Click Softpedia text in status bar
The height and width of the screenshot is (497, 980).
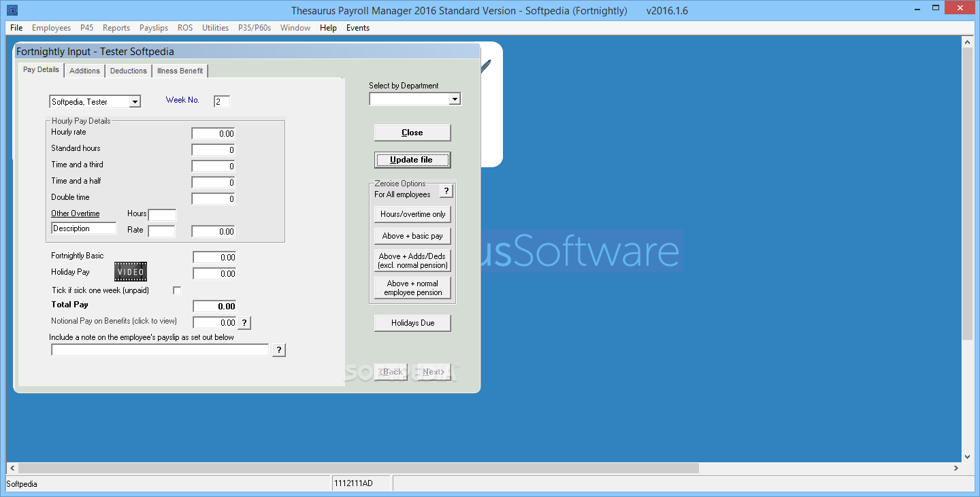coord(22,484)
